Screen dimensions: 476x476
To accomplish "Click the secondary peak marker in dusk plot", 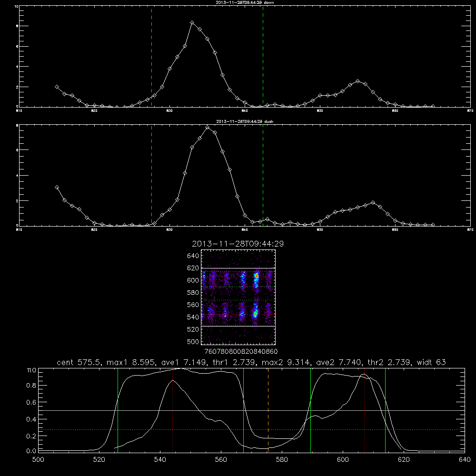I will pos(373,202).
